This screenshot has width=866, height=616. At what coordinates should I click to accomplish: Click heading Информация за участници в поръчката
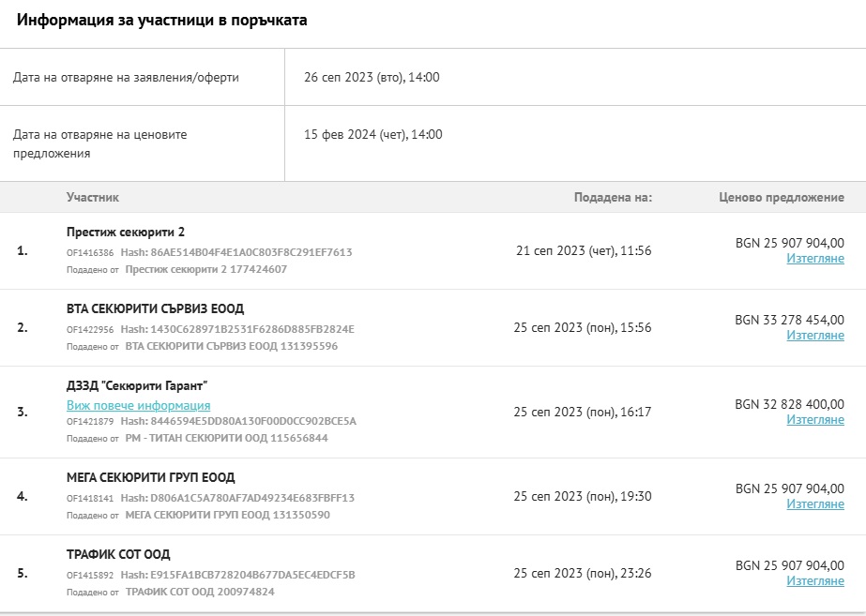161,20
